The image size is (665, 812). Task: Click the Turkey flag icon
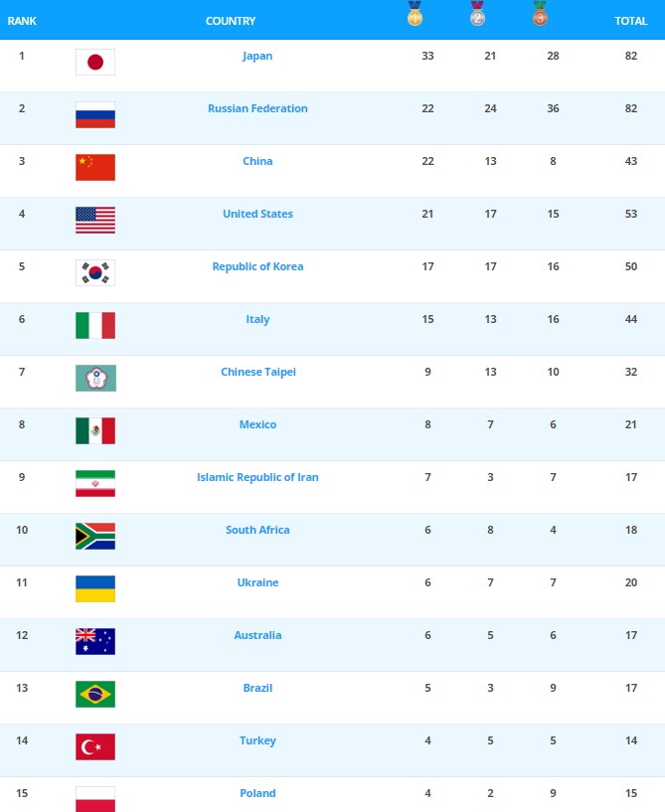click(x=95, y=746)
